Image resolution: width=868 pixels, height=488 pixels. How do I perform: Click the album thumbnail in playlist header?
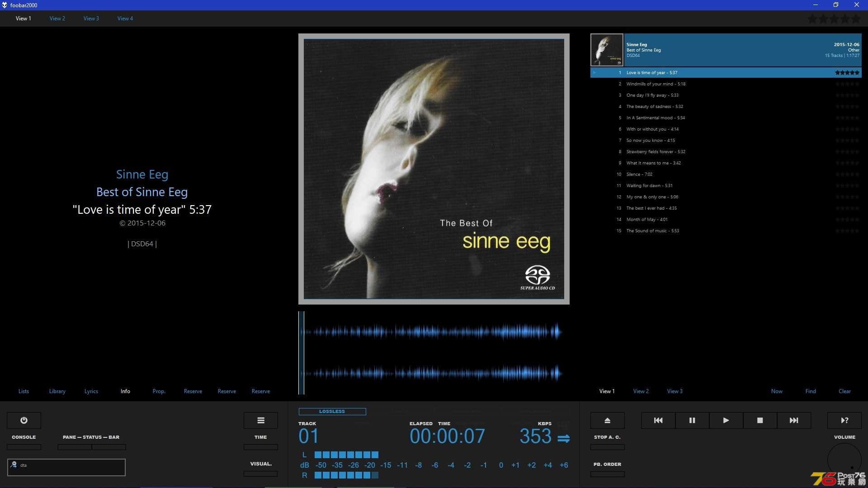(607, 50)
